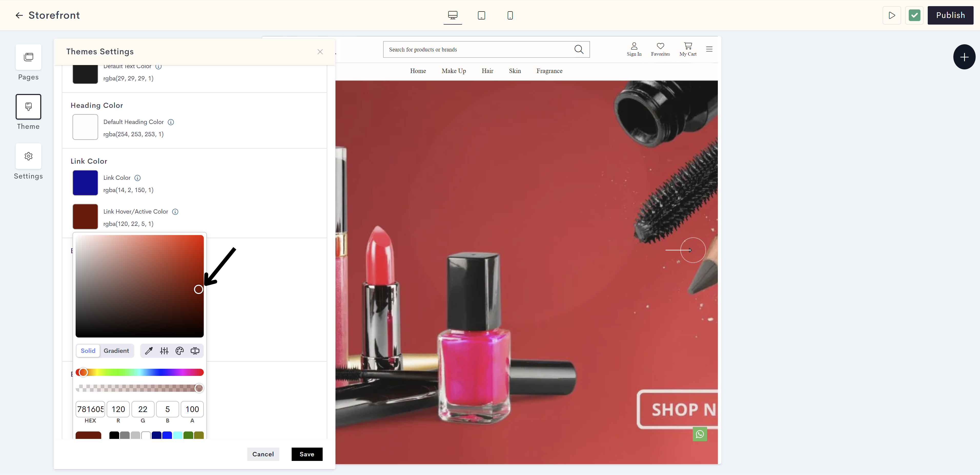Click the B value input

167,409
